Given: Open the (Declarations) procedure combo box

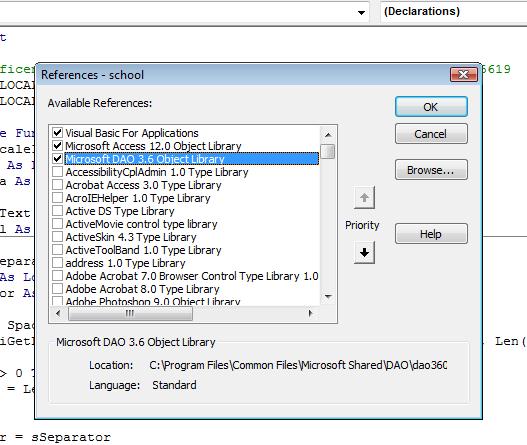Looking at the screenshot, I should pos(453,12).
